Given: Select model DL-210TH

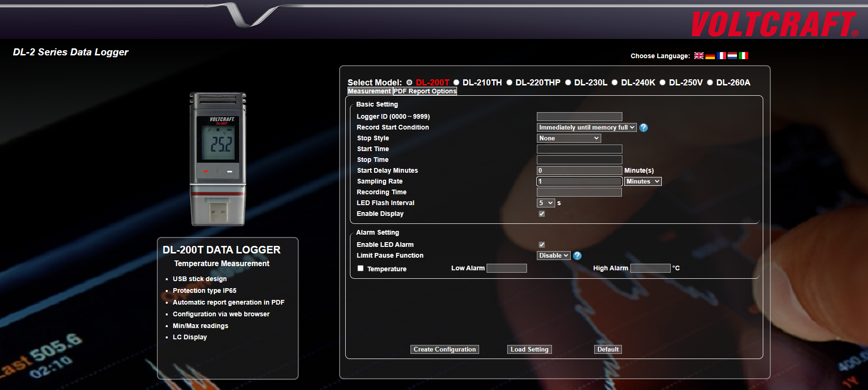Looking at the screenshot, I should point(456,83).
